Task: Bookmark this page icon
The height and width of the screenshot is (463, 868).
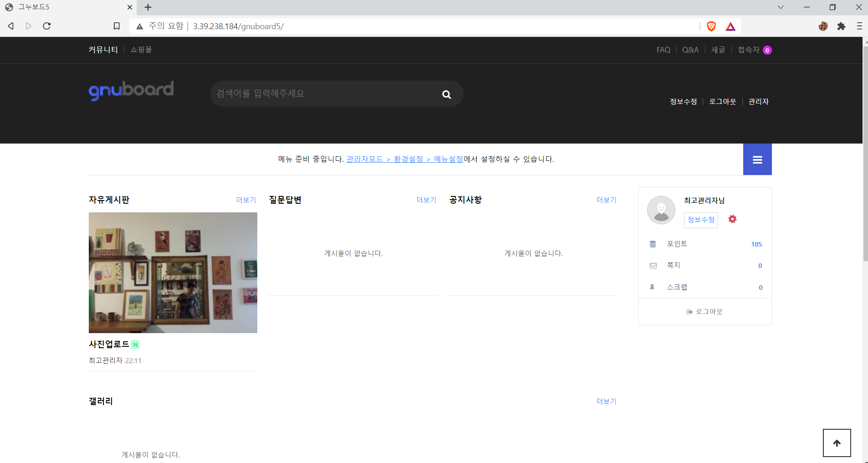Action: point(117,26)
